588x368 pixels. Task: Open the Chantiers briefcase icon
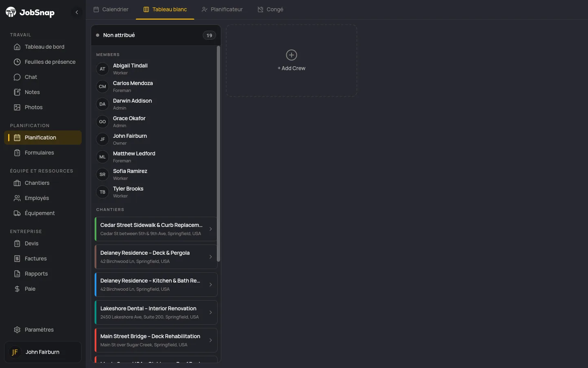click(x=17, y=183)
